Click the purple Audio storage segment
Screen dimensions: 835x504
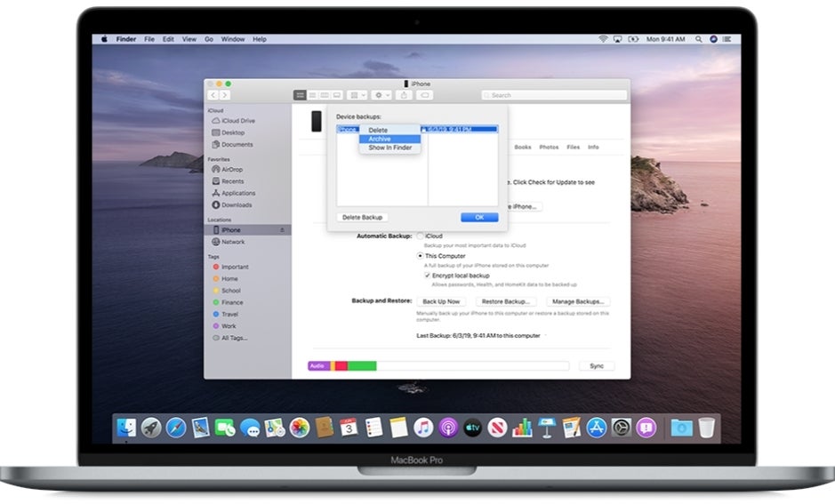[x=319, y=366]
